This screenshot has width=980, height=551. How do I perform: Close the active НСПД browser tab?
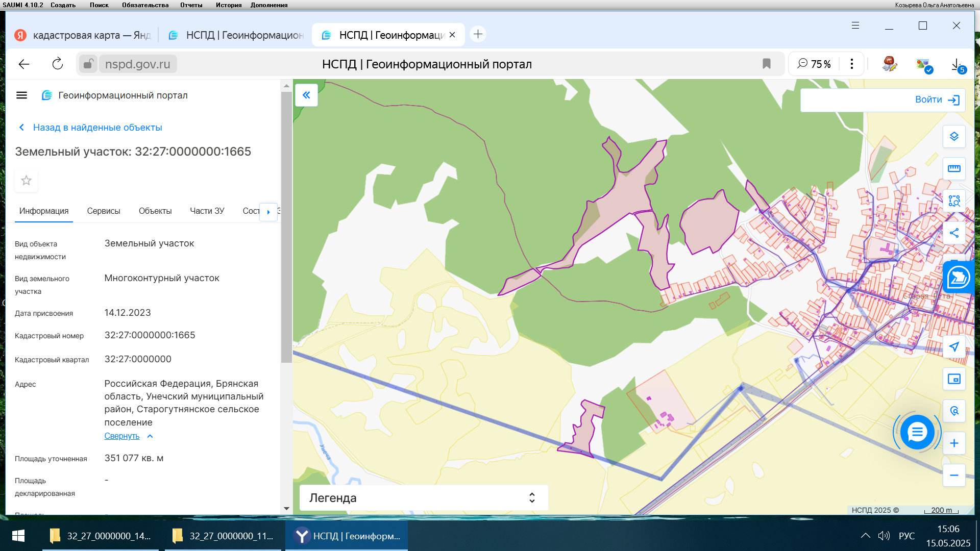(452, 35)
